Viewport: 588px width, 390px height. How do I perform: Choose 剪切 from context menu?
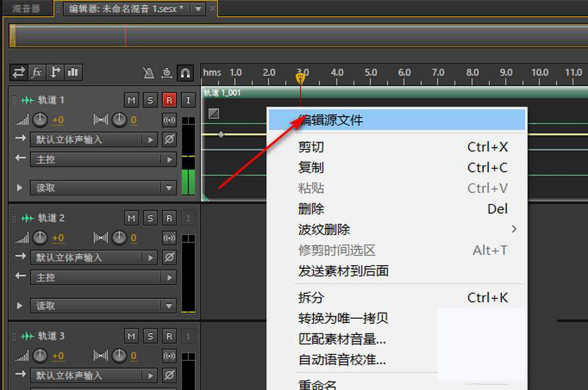[x=397, y=147]
